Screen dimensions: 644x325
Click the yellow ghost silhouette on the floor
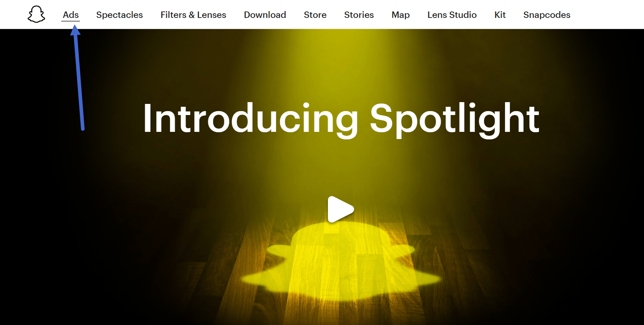340,262
